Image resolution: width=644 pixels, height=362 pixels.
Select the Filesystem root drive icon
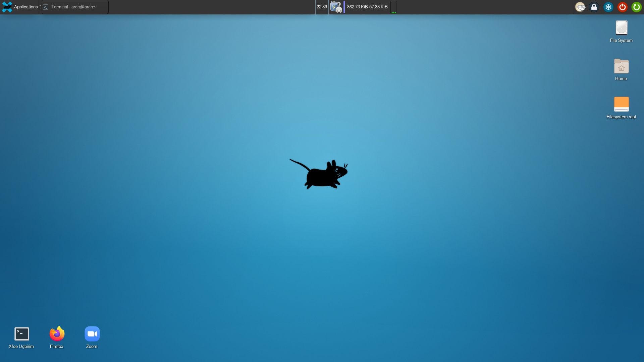[621, 104]
